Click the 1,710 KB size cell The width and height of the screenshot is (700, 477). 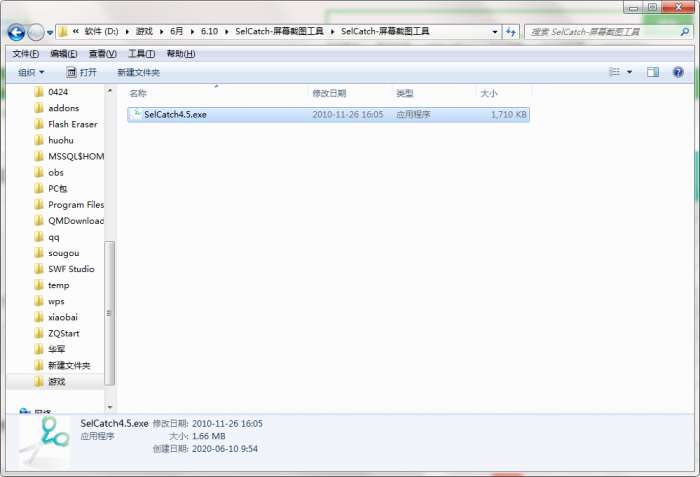point(508,115)
